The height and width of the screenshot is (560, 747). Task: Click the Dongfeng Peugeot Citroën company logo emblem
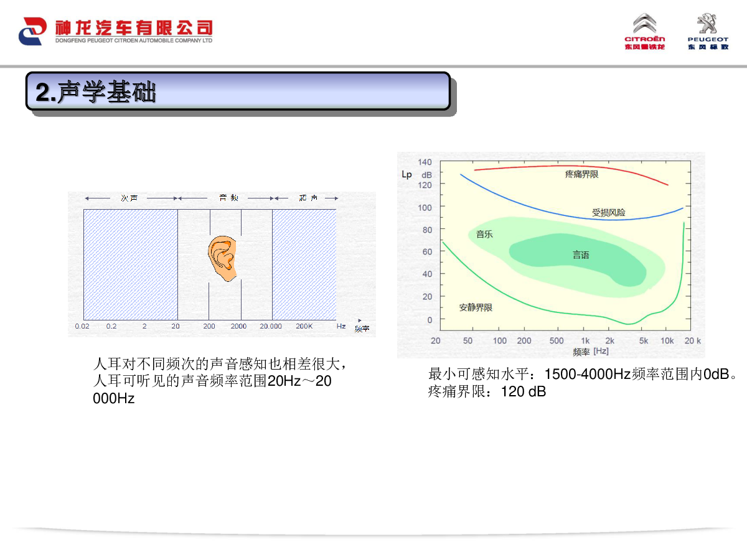click(x=33, y=31)
